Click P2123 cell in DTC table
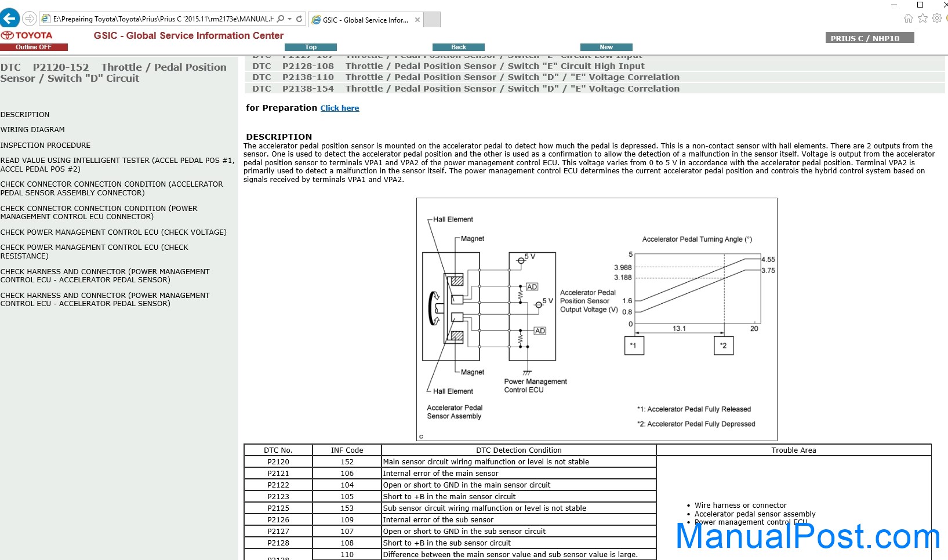 pyautogui.click(x=278, y=497)
